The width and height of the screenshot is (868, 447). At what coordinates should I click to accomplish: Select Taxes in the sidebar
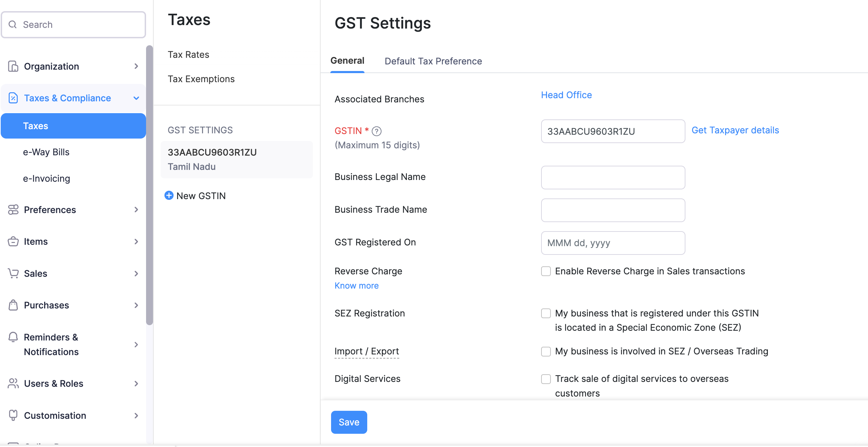[x=73, y=126]
